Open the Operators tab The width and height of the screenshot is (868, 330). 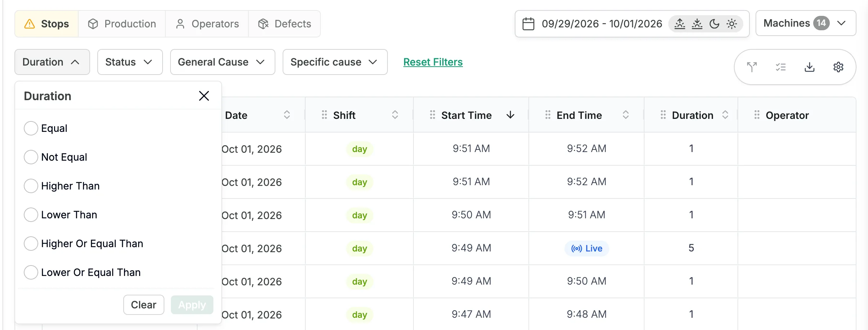point(207,24)
